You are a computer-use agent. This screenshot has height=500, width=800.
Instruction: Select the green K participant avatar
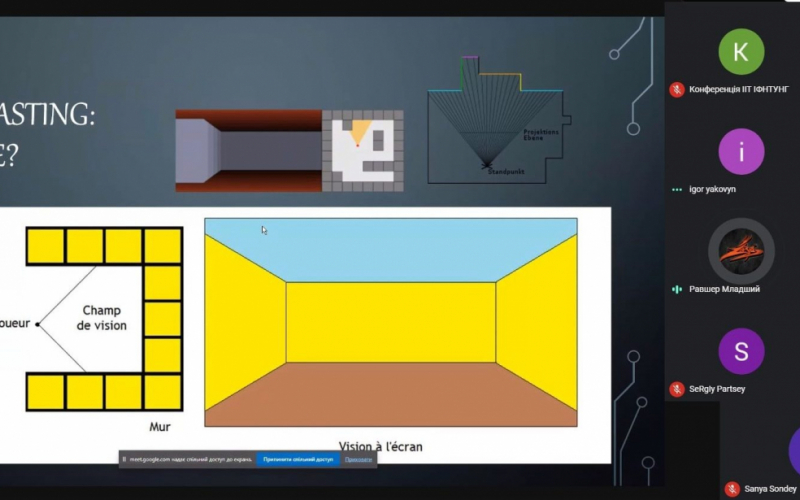pyautogui.click(x=741, y=52)
